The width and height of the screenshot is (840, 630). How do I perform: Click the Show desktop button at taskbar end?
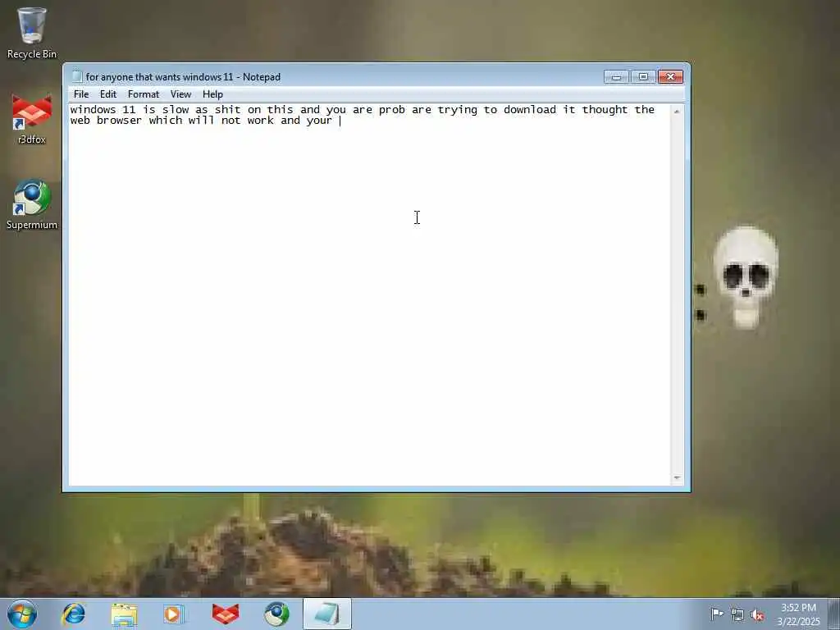(834, 614)
